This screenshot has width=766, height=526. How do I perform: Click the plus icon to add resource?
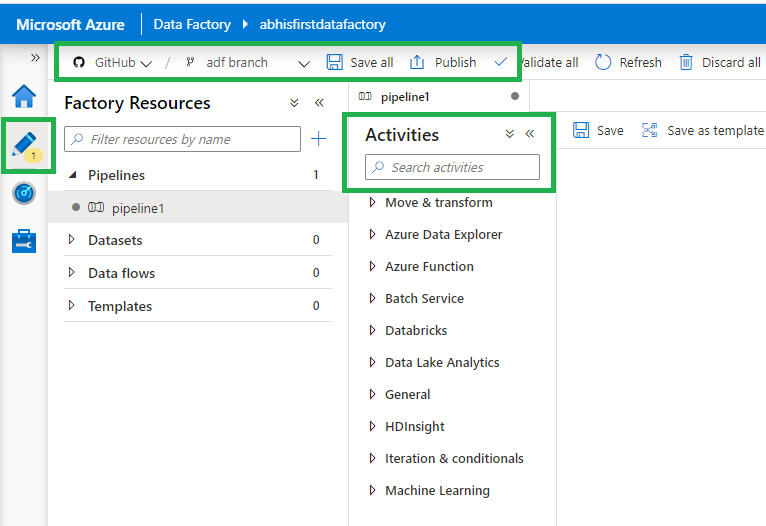coord(318,139)
